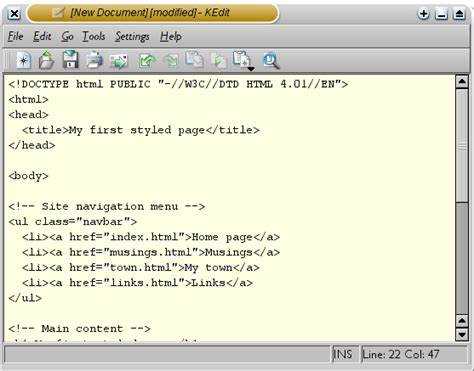Click the index.html "Home page" list line
The width and height of the screenshot is (474, 371).
point(151,237)
